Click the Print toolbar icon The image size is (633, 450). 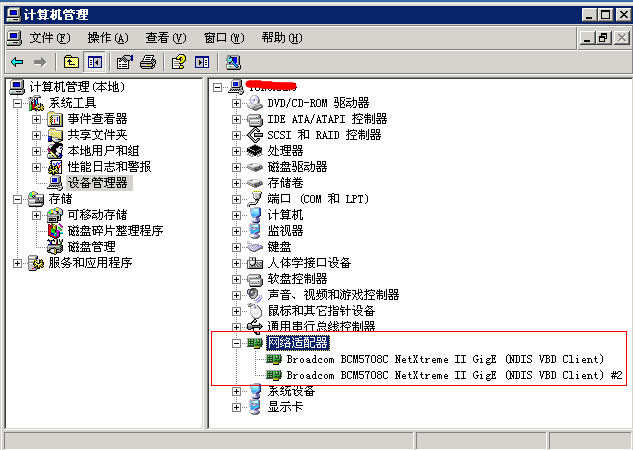pyautogui.click(x=147, y=62)
